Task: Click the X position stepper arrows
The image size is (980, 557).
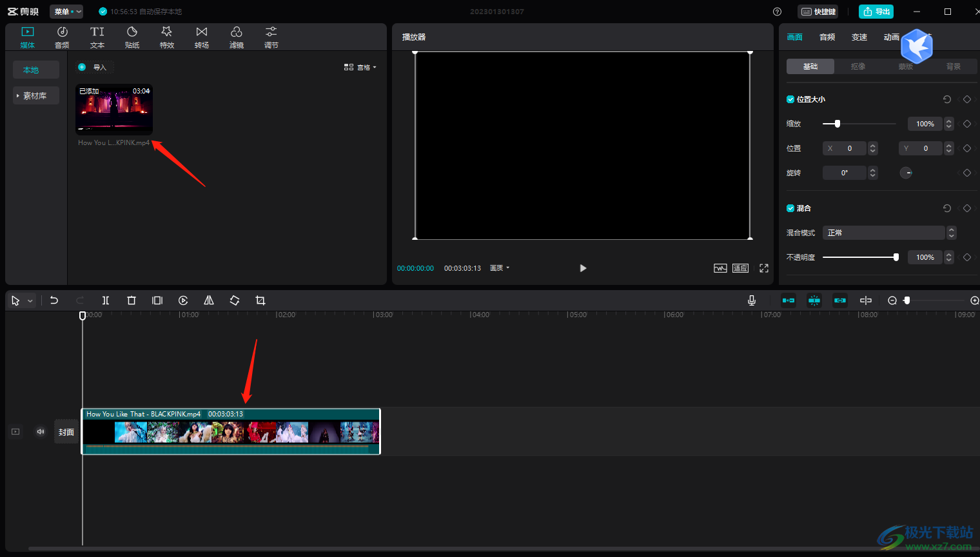Action: [x=873, y=148]
